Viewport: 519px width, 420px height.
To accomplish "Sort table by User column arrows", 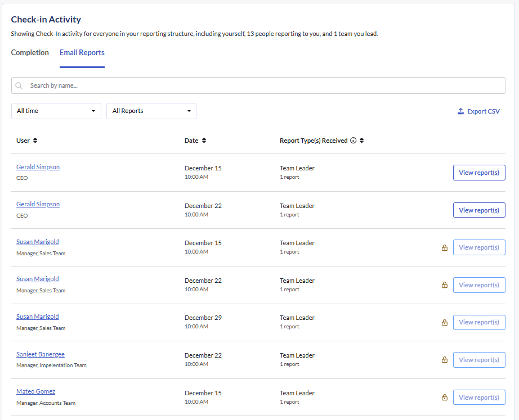I will [35, 141].
